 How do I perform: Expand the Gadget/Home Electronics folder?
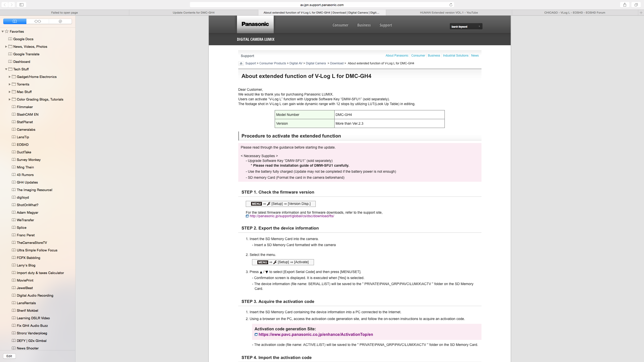coord(10,77)
